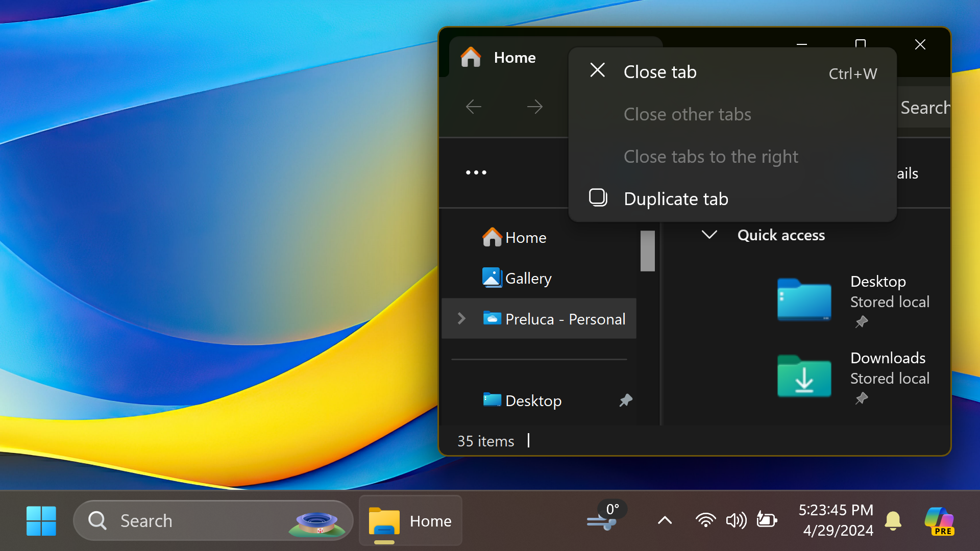Launch Copilot preview from taskbar

coord(939,521)
